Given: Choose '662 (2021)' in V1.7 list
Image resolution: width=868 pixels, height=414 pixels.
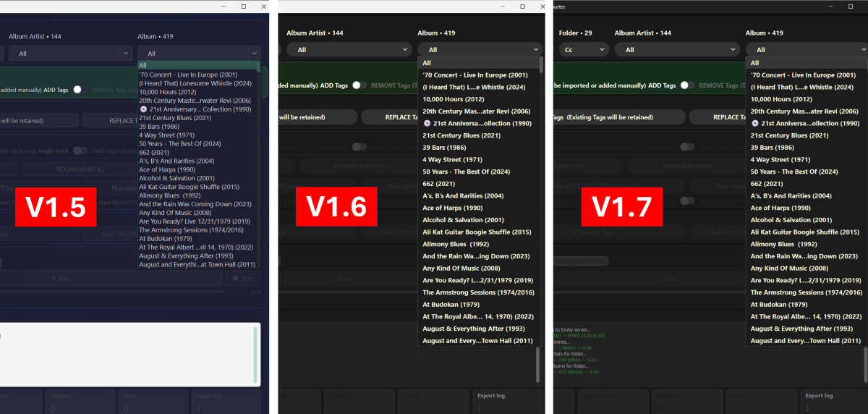Looking at the screenshot, I should tap(807, 184).
